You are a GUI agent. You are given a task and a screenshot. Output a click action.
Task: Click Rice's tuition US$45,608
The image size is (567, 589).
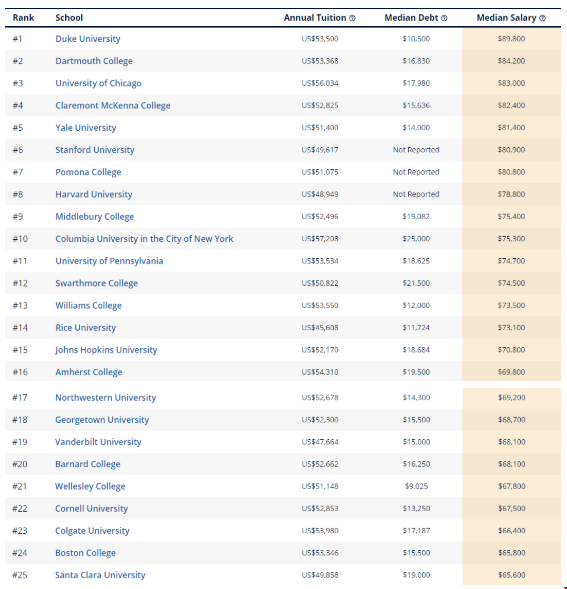click(x=320, y=327)
